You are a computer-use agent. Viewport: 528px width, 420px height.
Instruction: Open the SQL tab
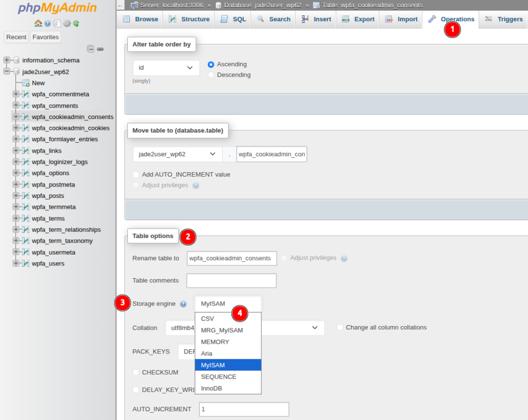[233, 19]
